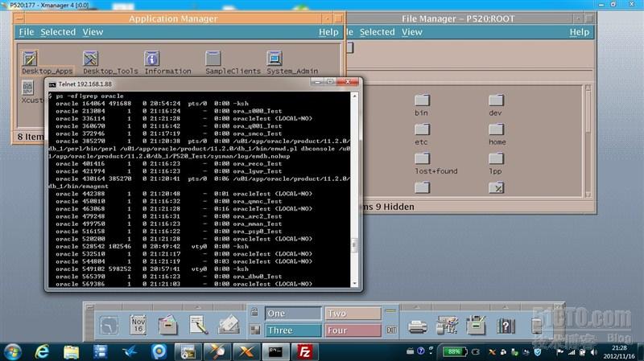Open the mailer icon on front panel
Image resolution: width=644 pixels, height=361 pixels.
click(229, 326)
